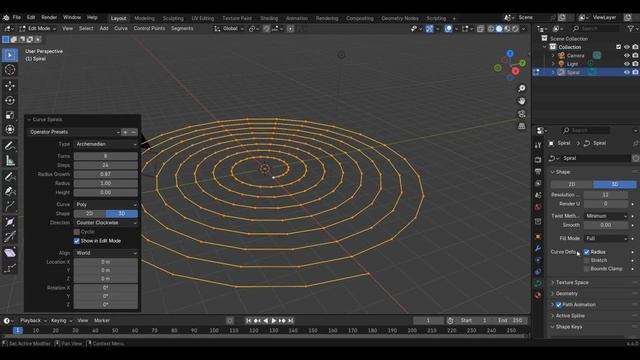Select the Draw curve tool
640x360 pixels.
10,177
